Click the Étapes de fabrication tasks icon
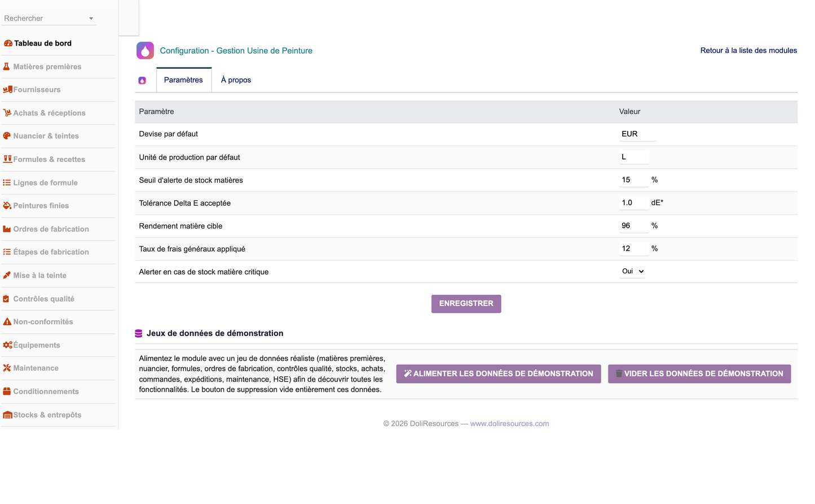815x504 pixels. 7,252
